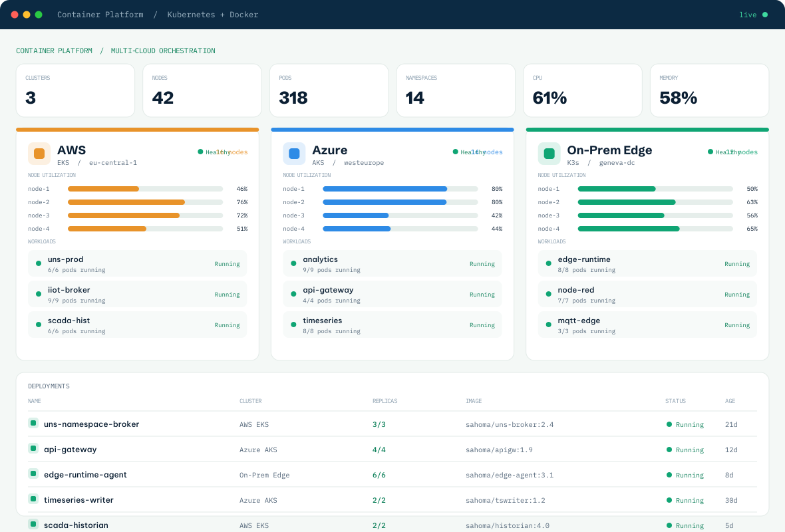This screenshot has height=532, width=785.
Task: Open the Memory 58% summary card
Action: 709,90
